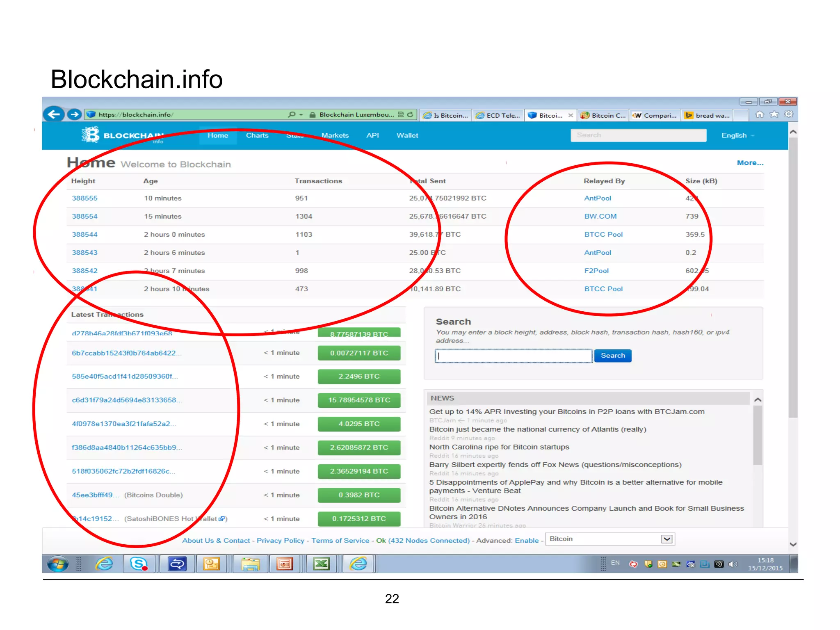Click the More... link
Screen dimensions: 840x630
(x=750, y=163)
